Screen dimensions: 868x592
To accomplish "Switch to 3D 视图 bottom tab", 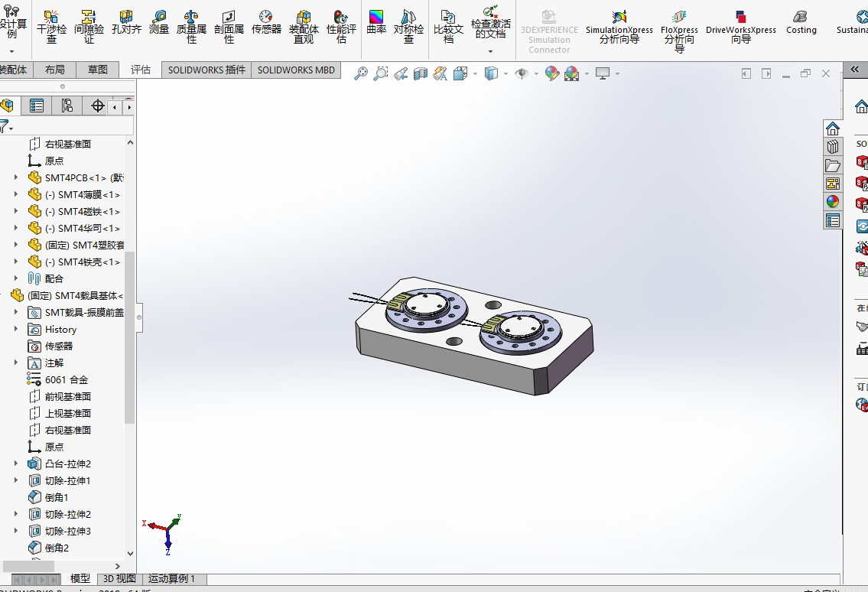I will 119,579.
